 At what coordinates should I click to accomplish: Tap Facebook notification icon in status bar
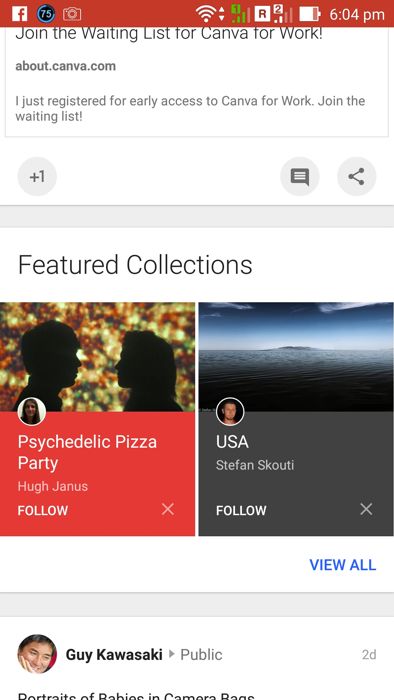click(20, 14)
